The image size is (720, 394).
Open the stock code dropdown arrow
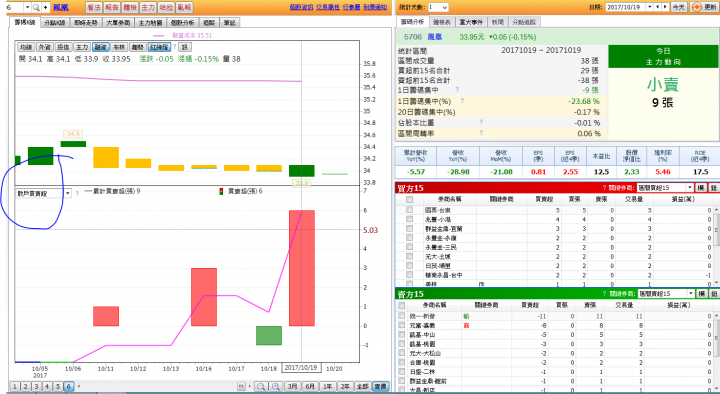(28, 7)
